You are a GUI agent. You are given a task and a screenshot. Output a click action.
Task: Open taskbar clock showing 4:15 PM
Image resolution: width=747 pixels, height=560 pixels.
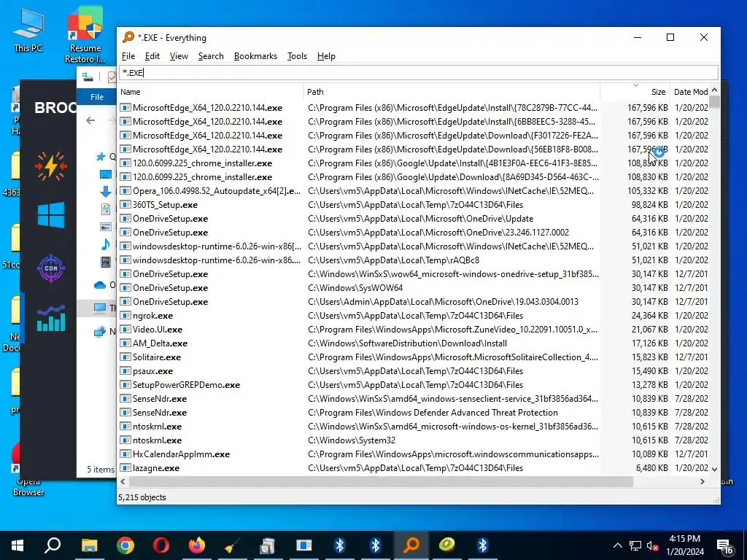(x=684, y=545)
